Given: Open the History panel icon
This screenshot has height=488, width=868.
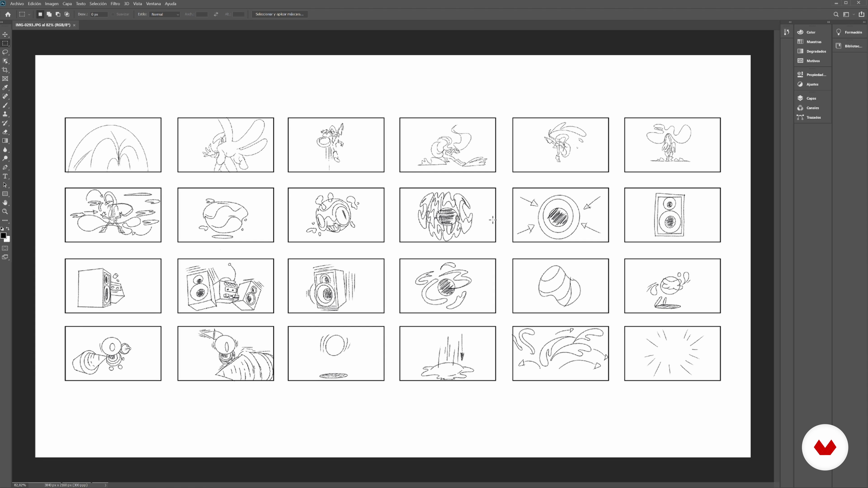Looking at the screenshot, I should tap(787, 32).
